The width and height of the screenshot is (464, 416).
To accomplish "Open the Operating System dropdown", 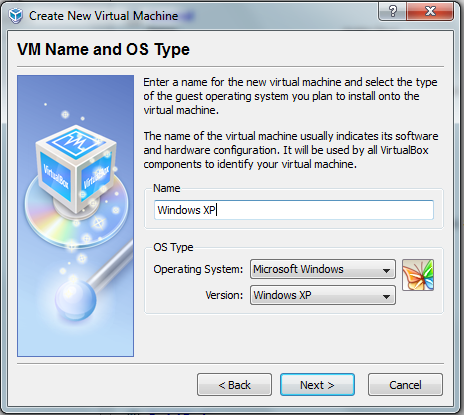I will point(323,269).
